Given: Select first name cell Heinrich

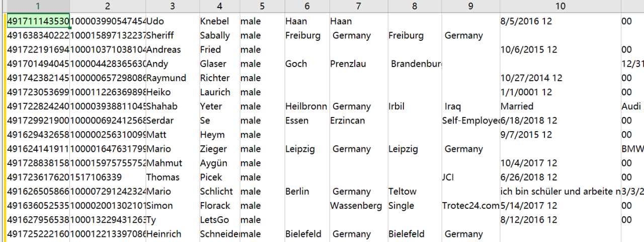Looking at the screenshot, I should coord(173,234).
